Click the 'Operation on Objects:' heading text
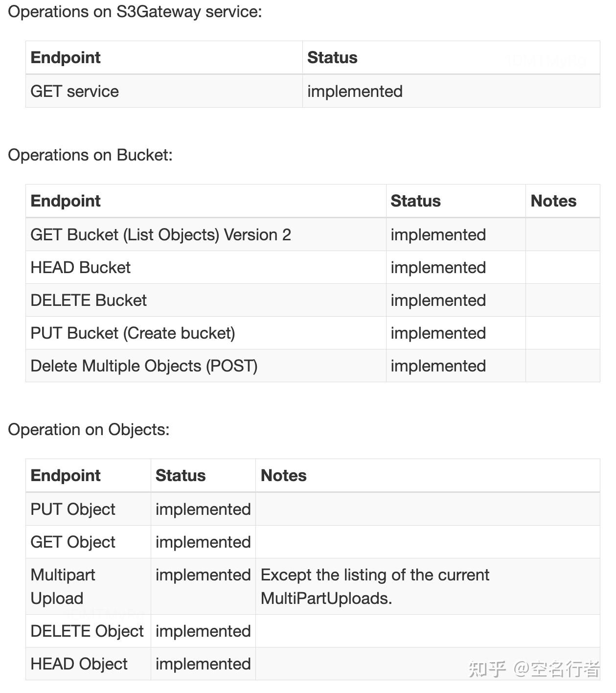This screenshot has height=693, width=616. pyautogui.click(x=89, y=430)
